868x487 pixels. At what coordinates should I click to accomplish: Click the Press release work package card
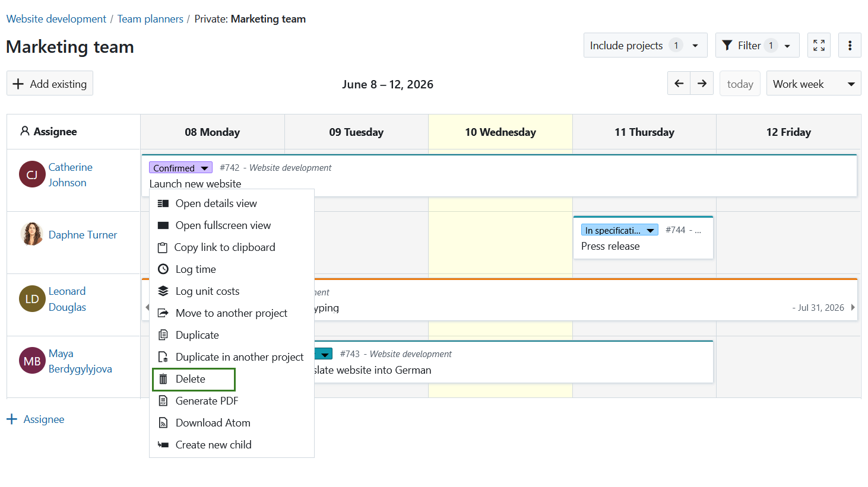pyautogui.click(x=643, y=237)
